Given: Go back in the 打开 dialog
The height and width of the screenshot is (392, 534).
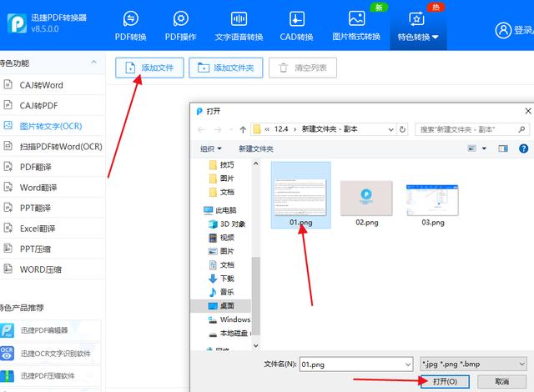Looking at the screenshot, I should [x=201, y=129].
